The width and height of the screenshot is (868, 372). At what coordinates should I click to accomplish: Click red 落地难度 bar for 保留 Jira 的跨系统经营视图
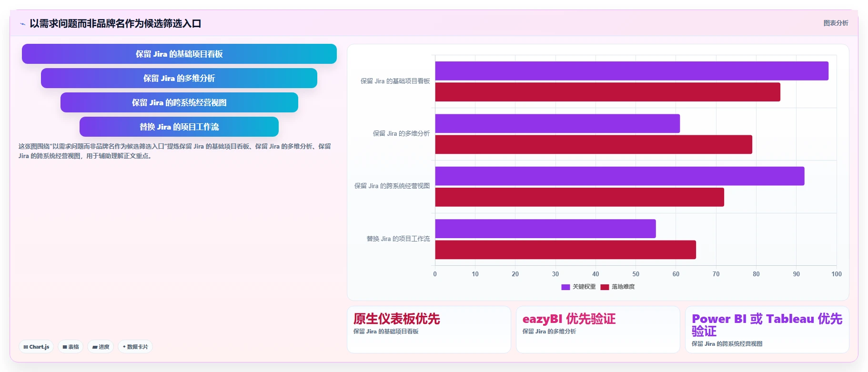tap(579, 197)
